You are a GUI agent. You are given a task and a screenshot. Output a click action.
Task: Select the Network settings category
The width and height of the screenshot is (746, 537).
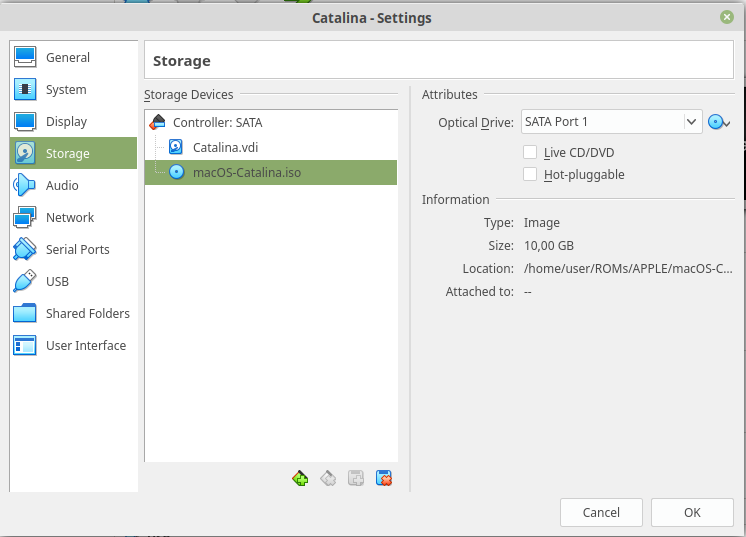pos(70,218)
